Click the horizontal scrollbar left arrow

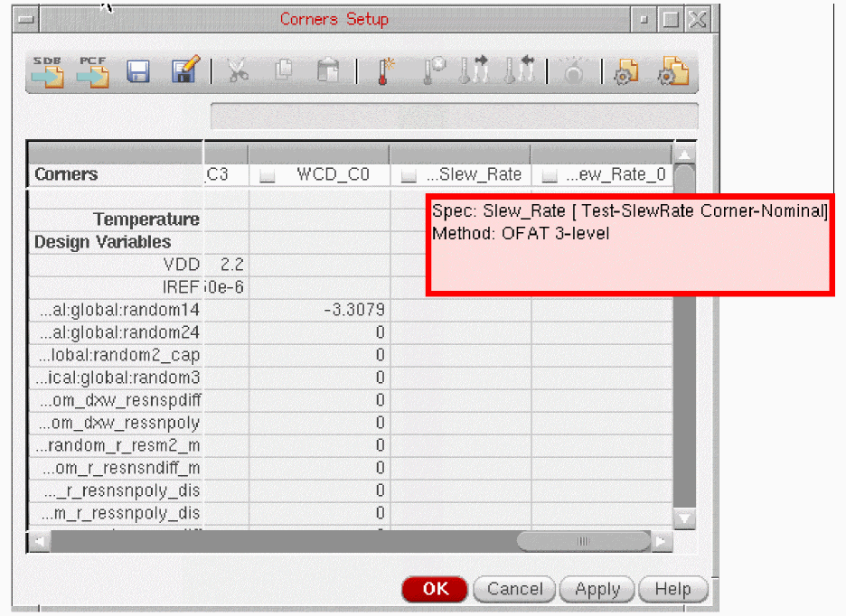(39, 542)
